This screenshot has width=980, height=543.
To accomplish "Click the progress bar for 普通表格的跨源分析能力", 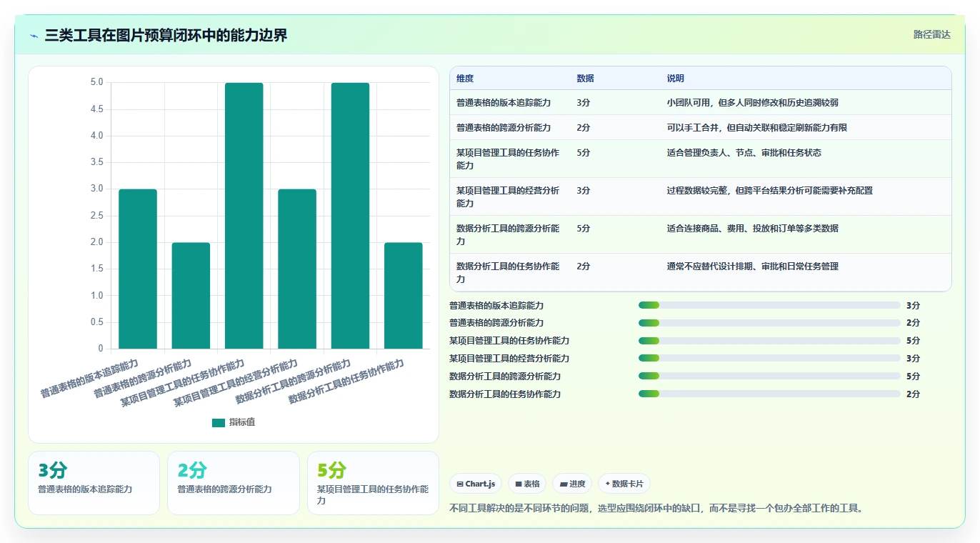I will click(769, 323).
